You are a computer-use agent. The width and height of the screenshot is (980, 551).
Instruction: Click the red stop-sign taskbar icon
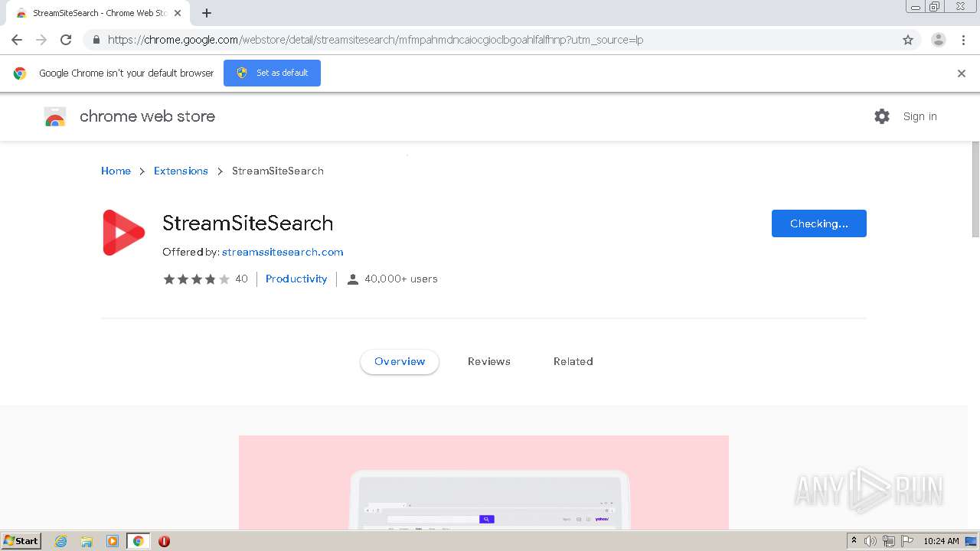(164, 541)
